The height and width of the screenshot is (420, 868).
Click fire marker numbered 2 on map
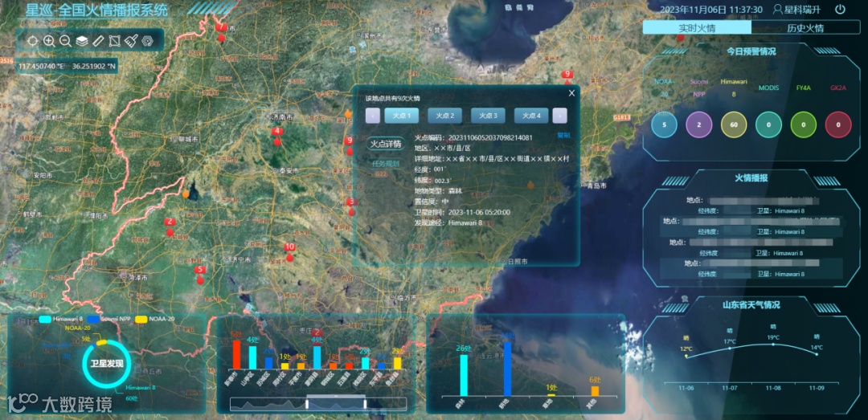pos(170,226)
